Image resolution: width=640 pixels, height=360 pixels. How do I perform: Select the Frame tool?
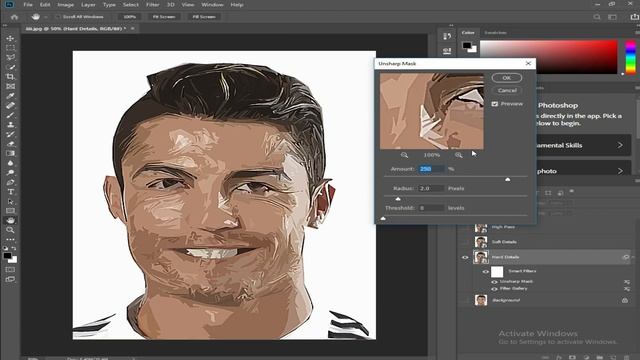pos(10,87)
